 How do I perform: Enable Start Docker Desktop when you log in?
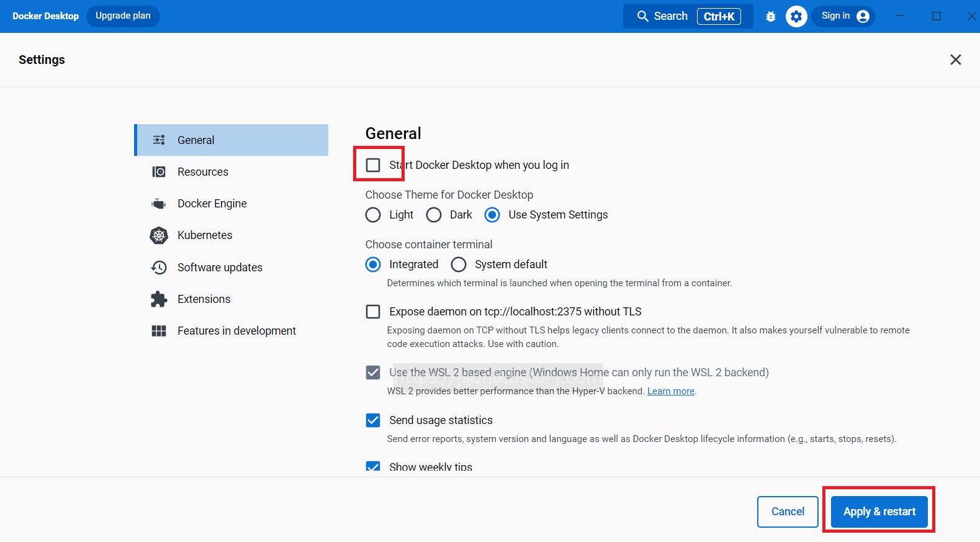pyautogui.click(x=373, y=165)
